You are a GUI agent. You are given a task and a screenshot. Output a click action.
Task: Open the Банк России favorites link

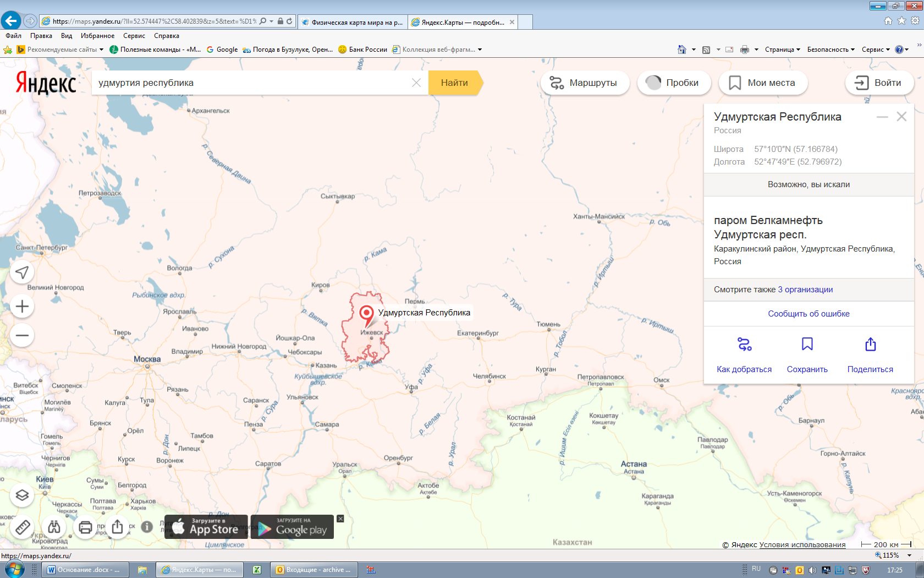362,50
